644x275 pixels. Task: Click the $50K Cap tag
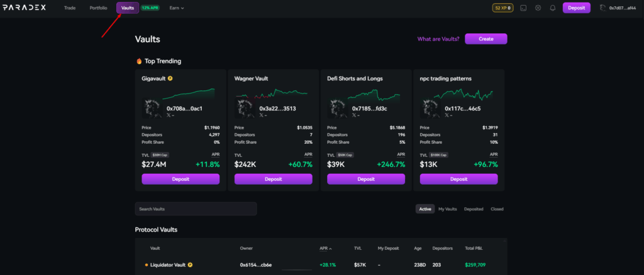345,155
